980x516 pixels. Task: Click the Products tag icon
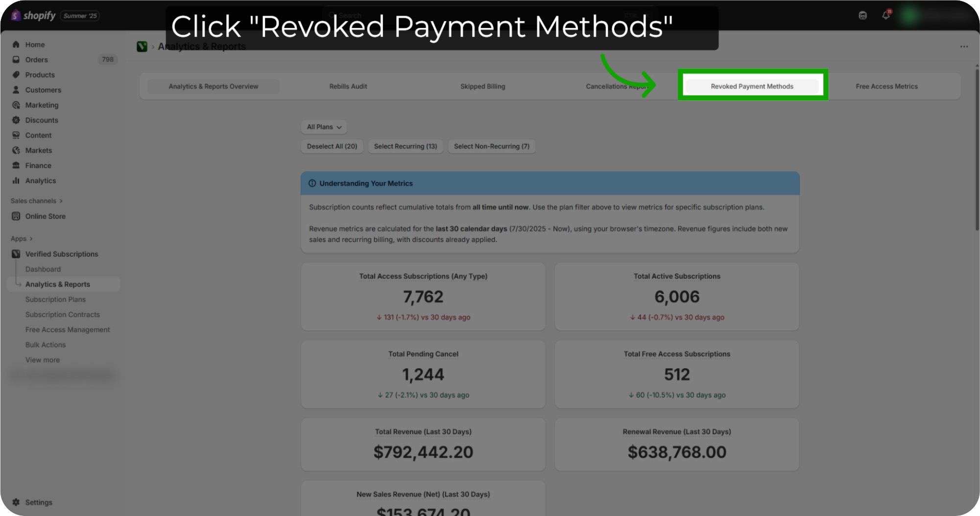pos(16,75)
